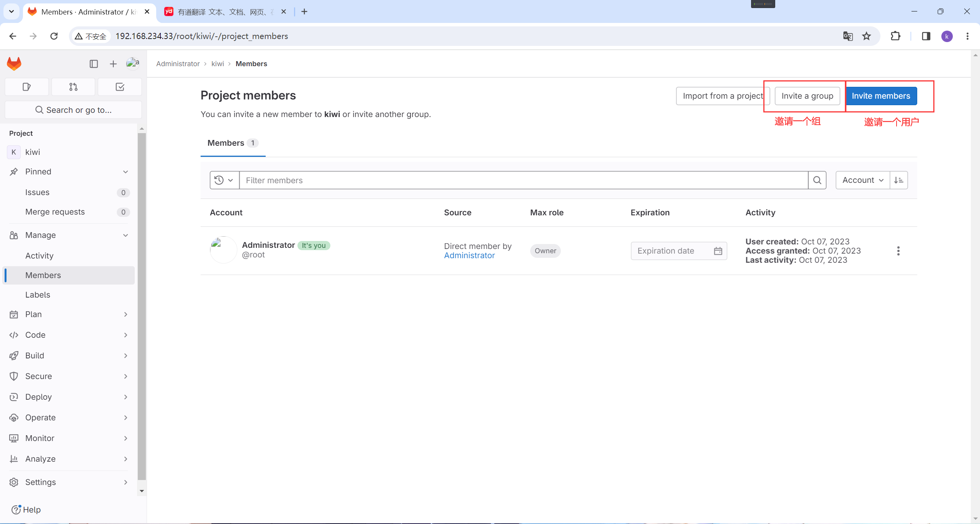980x524 pixels.
Task: Click the Invite members button
Action: tap(880, 96)
